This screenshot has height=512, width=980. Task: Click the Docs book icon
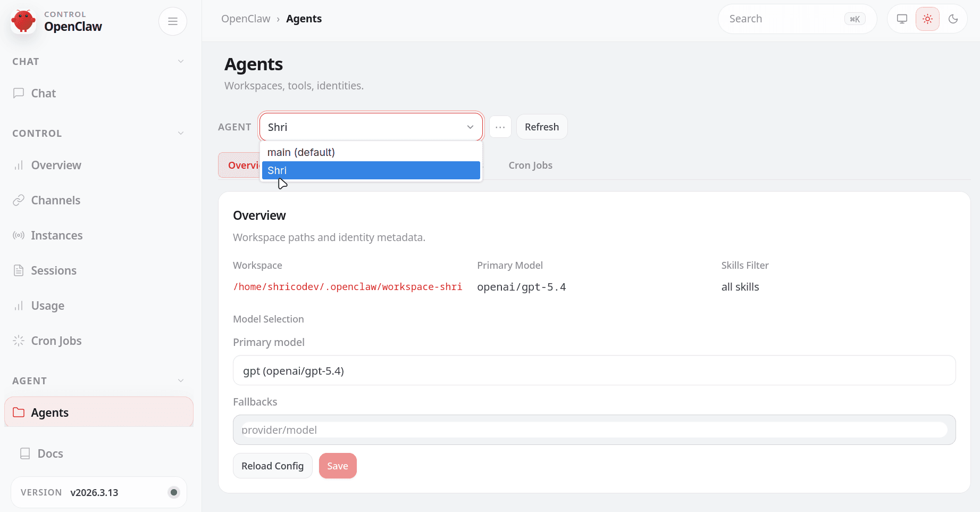[25, 453]
